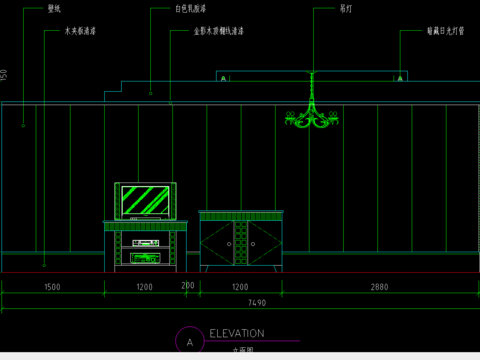Select the 1200 dimension under the sideboard cabinet
This screenshot has width=480, height=360.
(240, 287)
